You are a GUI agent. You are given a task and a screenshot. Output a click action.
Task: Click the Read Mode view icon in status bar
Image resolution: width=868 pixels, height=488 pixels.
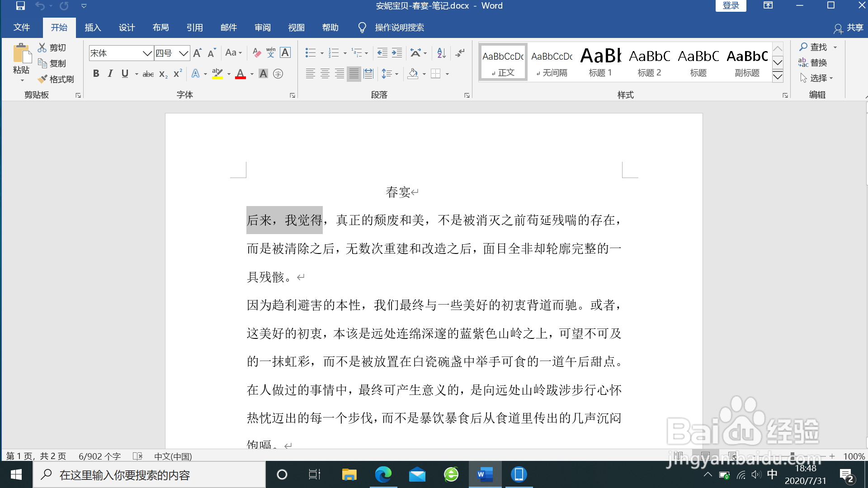679,455
